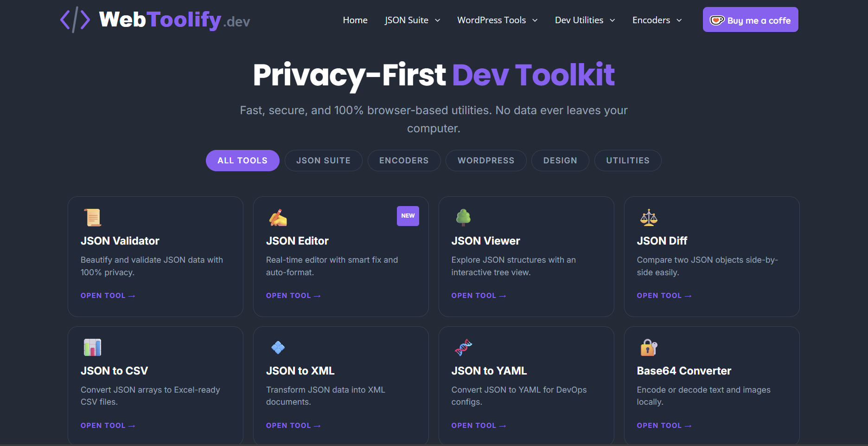
Task: Filter tools by ENCODERS
Action: [404, 161]
